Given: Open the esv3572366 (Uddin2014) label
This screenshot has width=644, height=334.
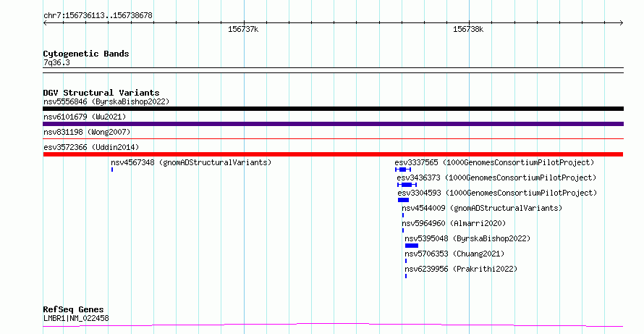Looking at the screenshot, I should tap(91, 147).
